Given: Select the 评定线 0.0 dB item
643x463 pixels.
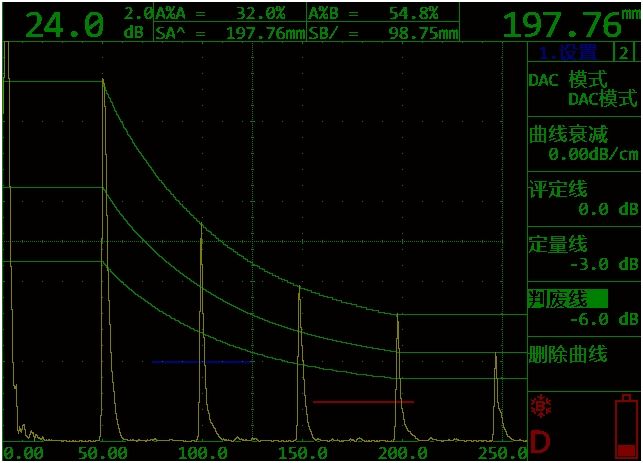Looking at the screenshot, I should point(583,199).
